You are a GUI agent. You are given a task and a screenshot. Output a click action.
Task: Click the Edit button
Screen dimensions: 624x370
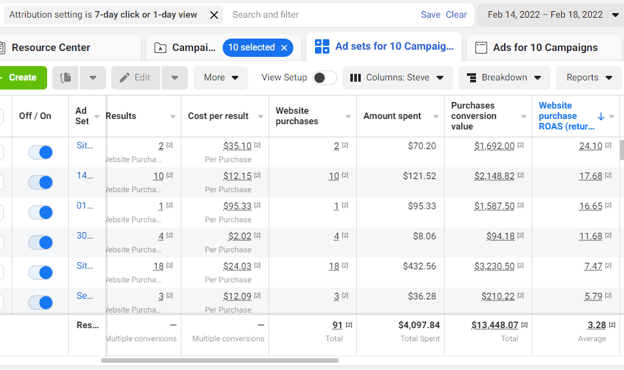[136, 78]
